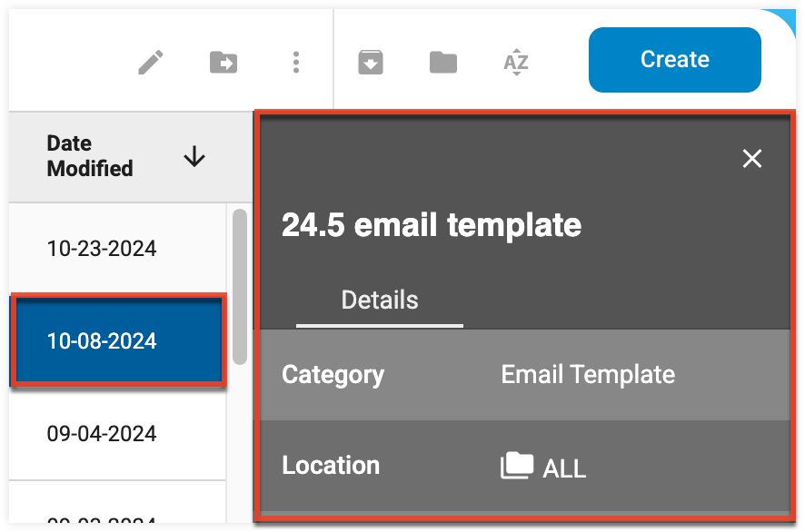Click the move to folder icon
The height and width of the screenshot is (532, 805).
pos(224,63)
